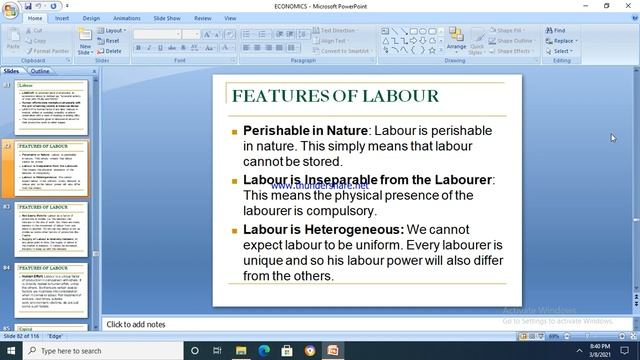Image resolution: width=640 pixels, height=360 pixels.
Task: Center the paragraph text
Action: (257, 48)
